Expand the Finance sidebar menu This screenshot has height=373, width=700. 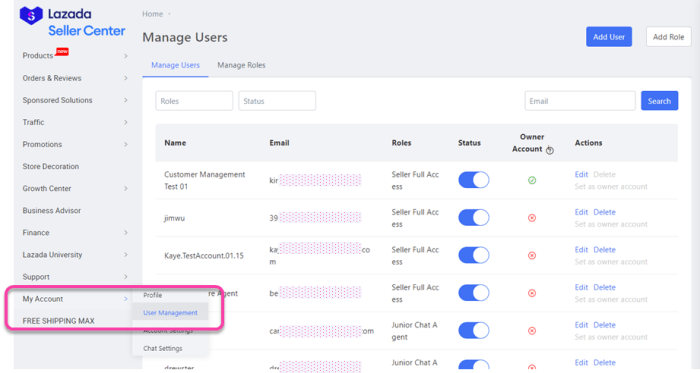point(75,232)
